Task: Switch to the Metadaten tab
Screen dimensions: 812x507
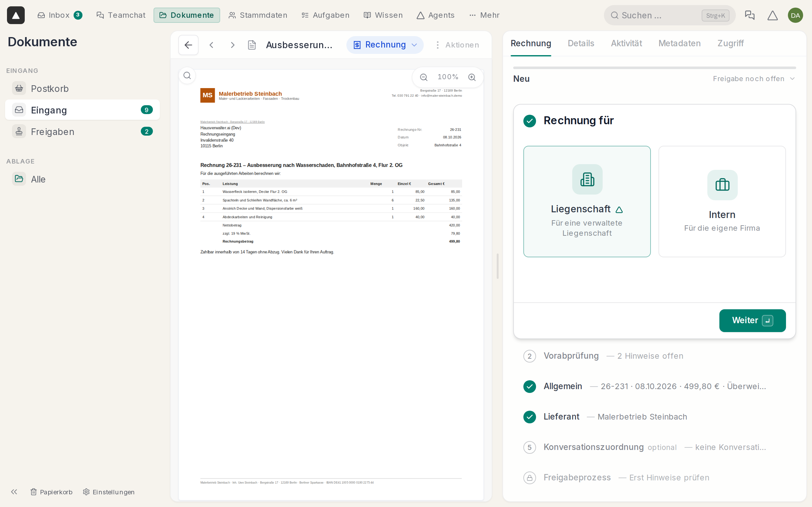Action: click(x=679, y=43)
